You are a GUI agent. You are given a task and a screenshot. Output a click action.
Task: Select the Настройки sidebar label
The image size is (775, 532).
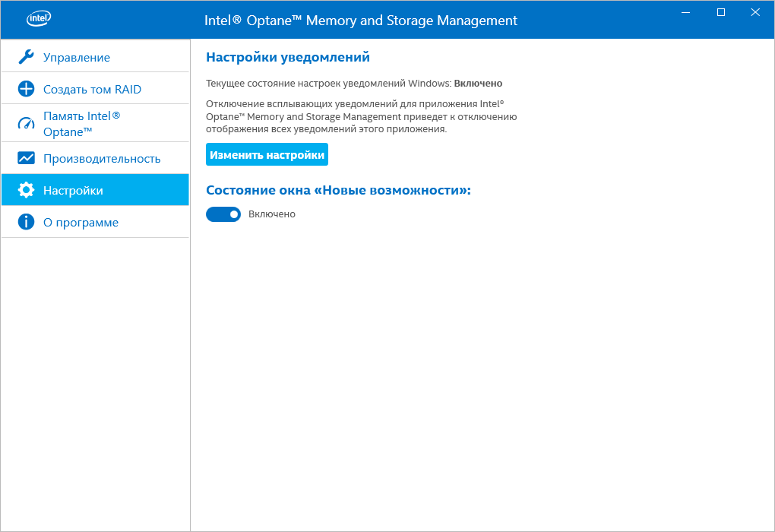click(x=73, y=191)
